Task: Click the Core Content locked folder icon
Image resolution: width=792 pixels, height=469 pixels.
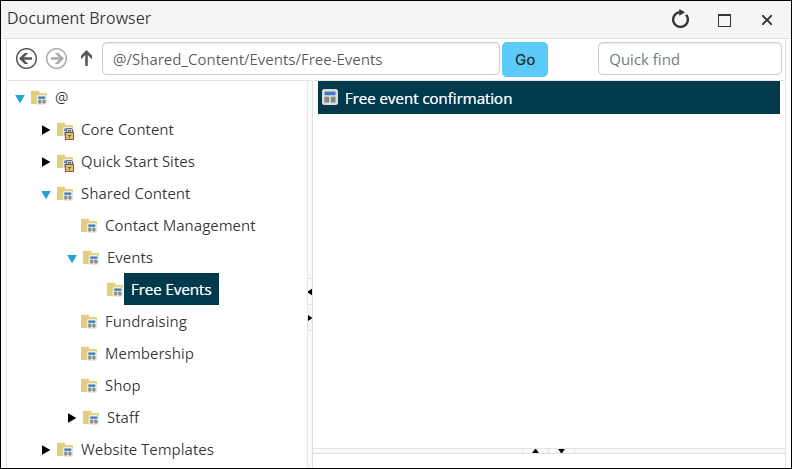Action: coord(66,130)
